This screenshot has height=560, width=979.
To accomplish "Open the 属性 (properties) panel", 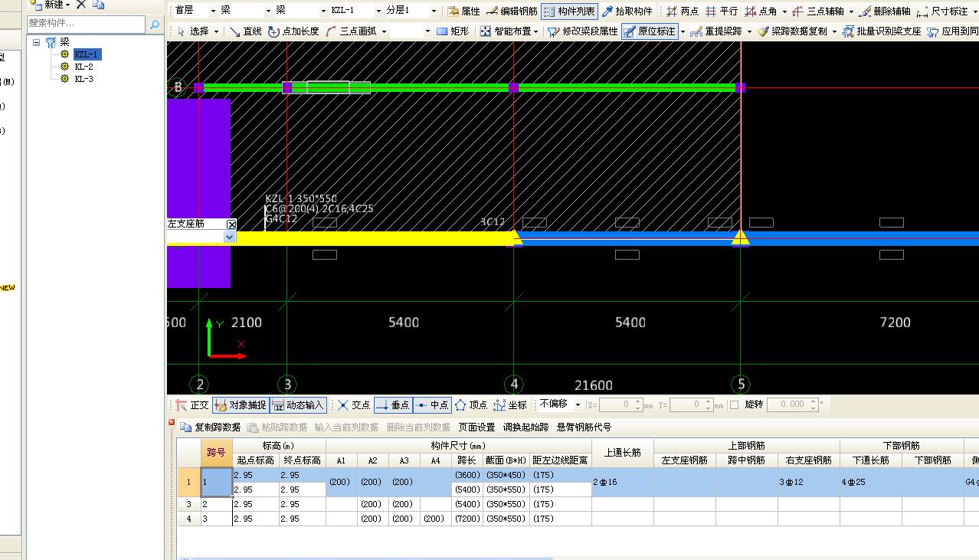I will [463, 11].
